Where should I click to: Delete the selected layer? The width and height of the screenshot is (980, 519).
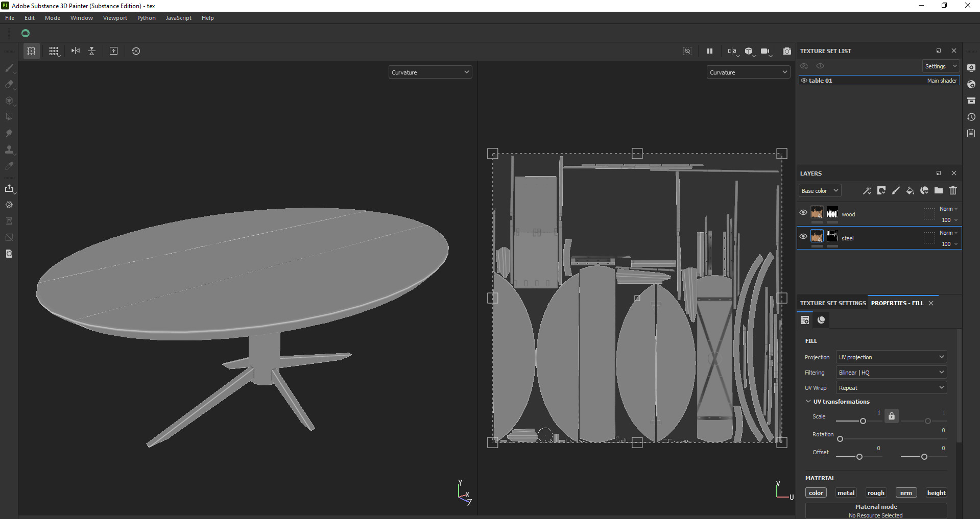point(953,190)
